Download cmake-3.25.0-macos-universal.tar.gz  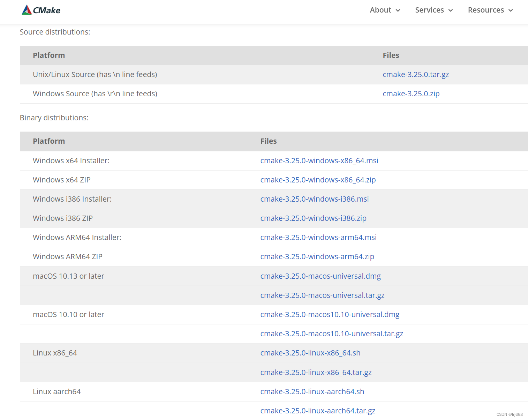(x=322, y=295)
